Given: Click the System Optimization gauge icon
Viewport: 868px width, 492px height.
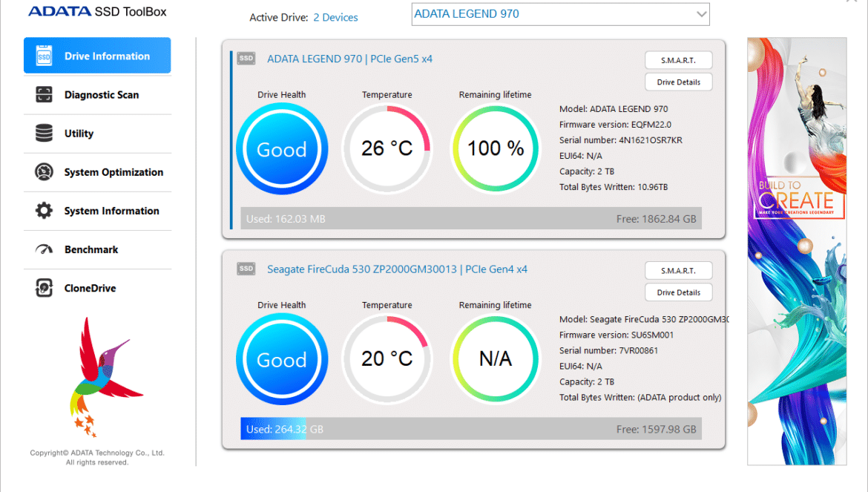Looking at the screenshot, I should [44, 172].
